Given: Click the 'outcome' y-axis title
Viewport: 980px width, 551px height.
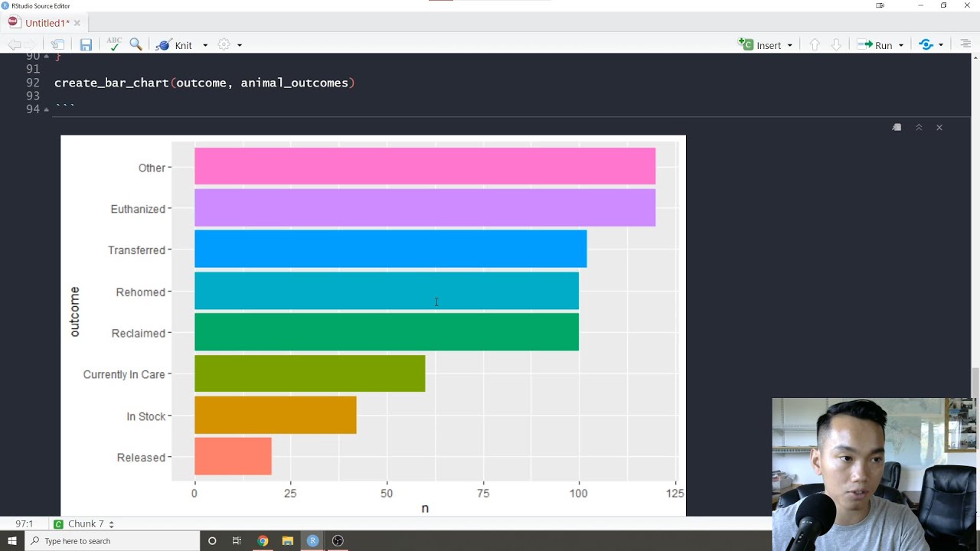Looking at the screenshot, I should point(74,311).
